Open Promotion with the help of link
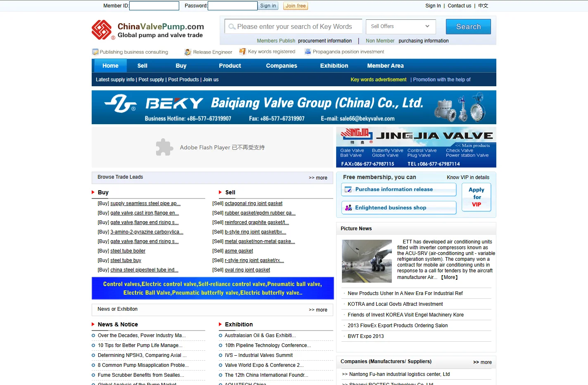Image resolution: width=588 pixels, height=385 pixels. coord(442,80)
